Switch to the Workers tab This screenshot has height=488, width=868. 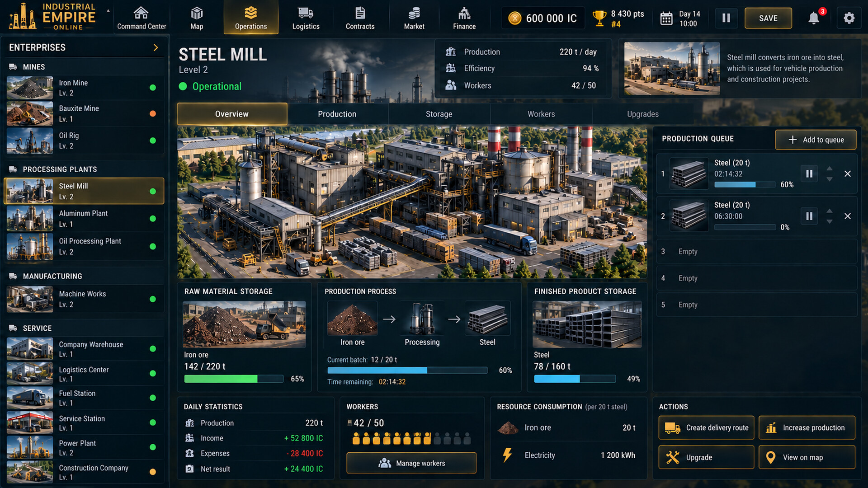[x=541, y=114]
